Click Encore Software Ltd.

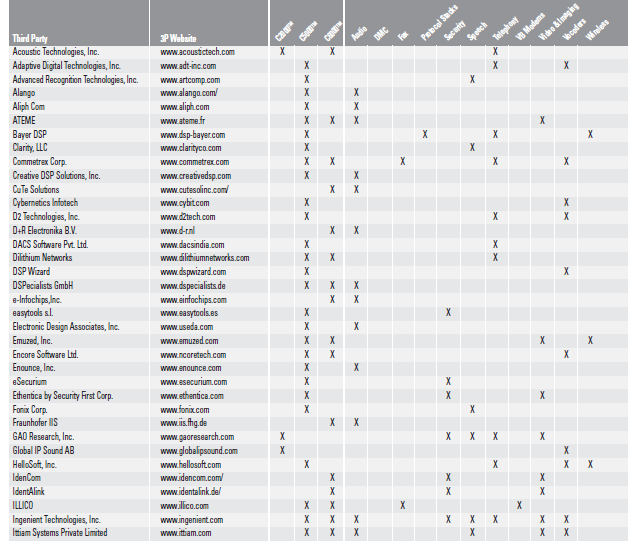click(x=46, y=355)
